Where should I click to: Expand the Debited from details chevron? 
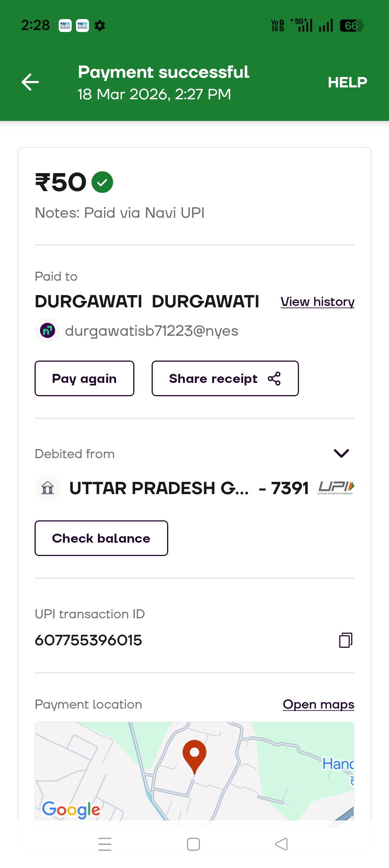[341, 453]
